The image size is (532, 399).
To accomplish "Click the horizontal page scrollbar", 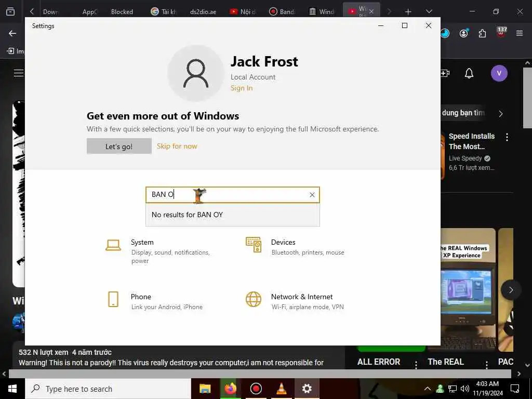I will (260, 374).
